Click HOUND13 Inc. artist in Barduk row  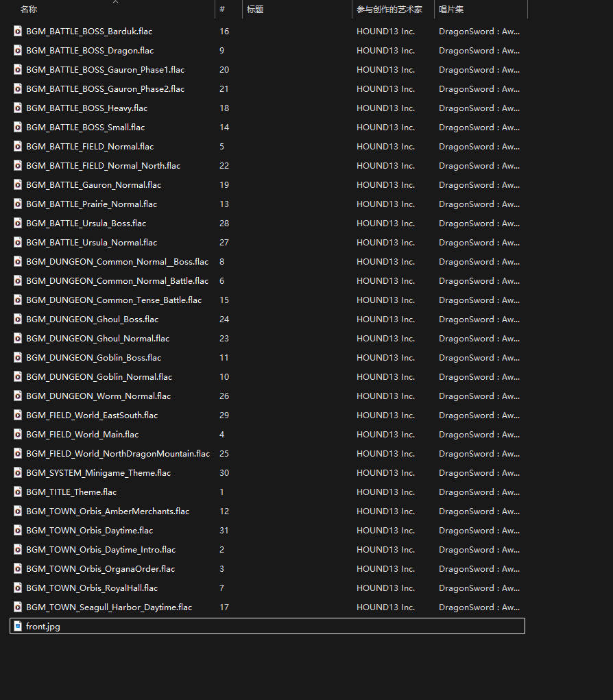point(386,32)
